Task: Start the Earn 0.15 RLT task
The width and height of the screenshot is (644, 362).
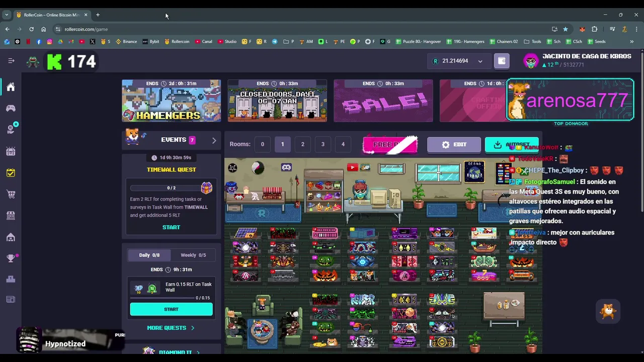Action: (x=171, y=309)
